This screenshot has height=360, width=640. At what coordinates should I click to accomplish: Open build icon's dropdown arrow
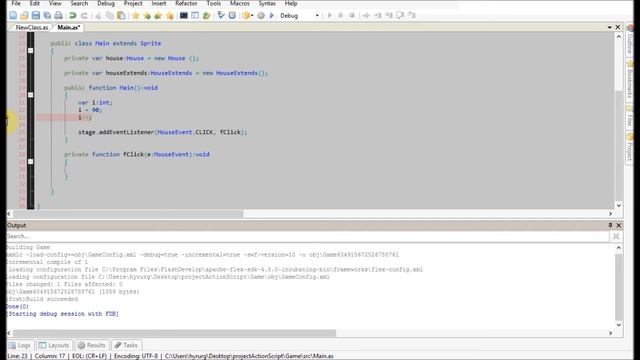252,16
